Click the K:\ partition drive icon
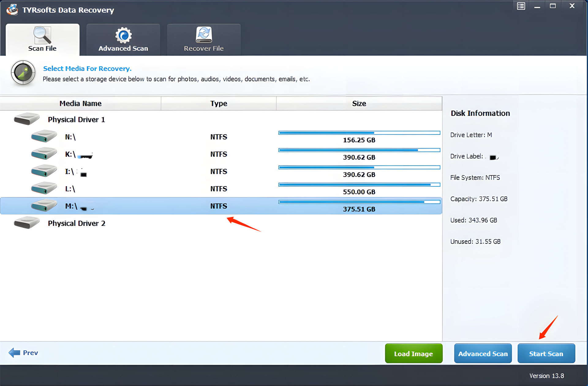 [44, 154]
